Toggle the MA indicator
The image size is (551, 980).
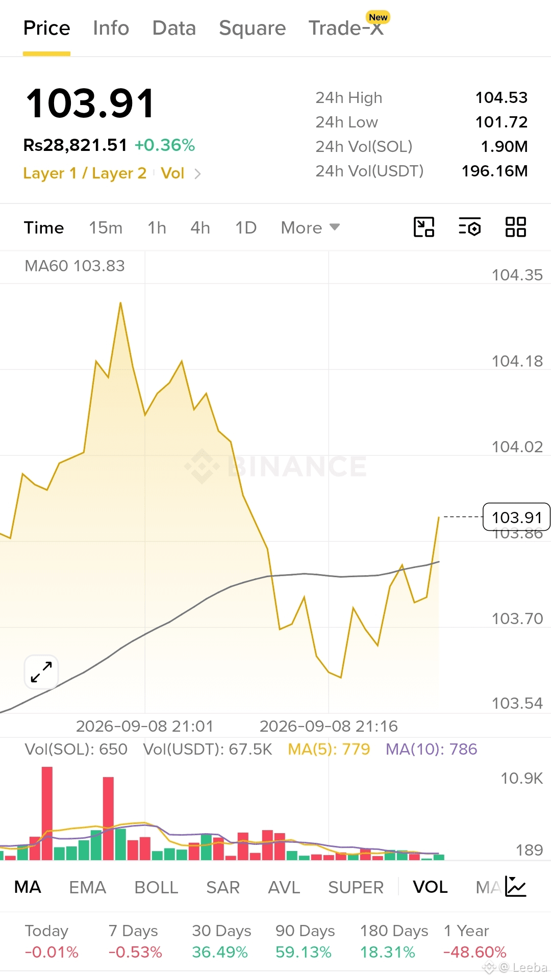28,887
